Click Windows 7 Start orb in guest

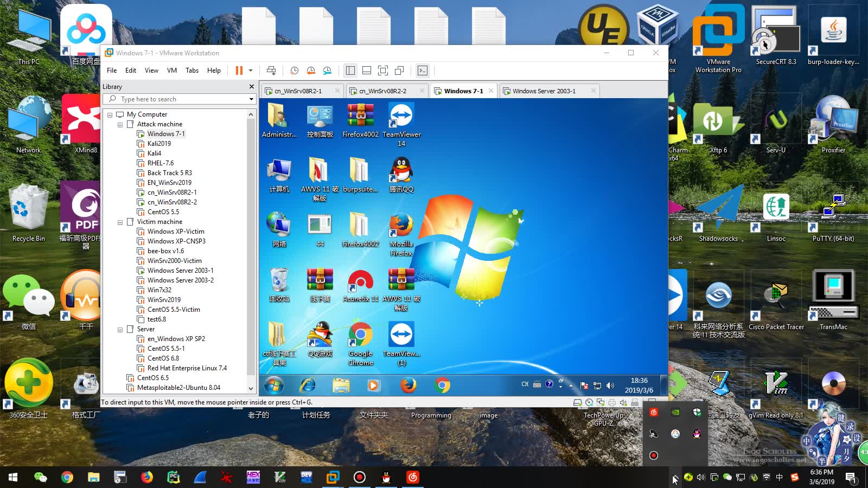click(x=274, y=385)
